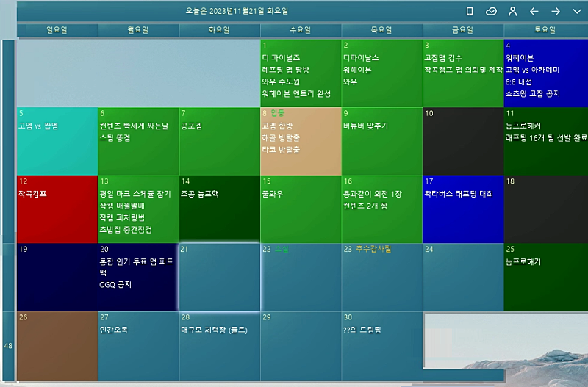
Task: Click '와우 수도원' event on day 1
Action: (281, 82)
